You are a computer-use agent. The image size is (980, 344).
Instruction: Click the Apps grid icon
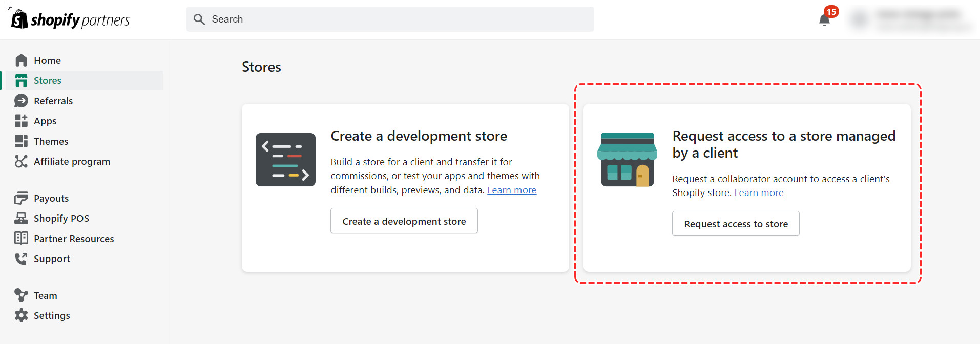pyautogui.click(x=21, y=121)
